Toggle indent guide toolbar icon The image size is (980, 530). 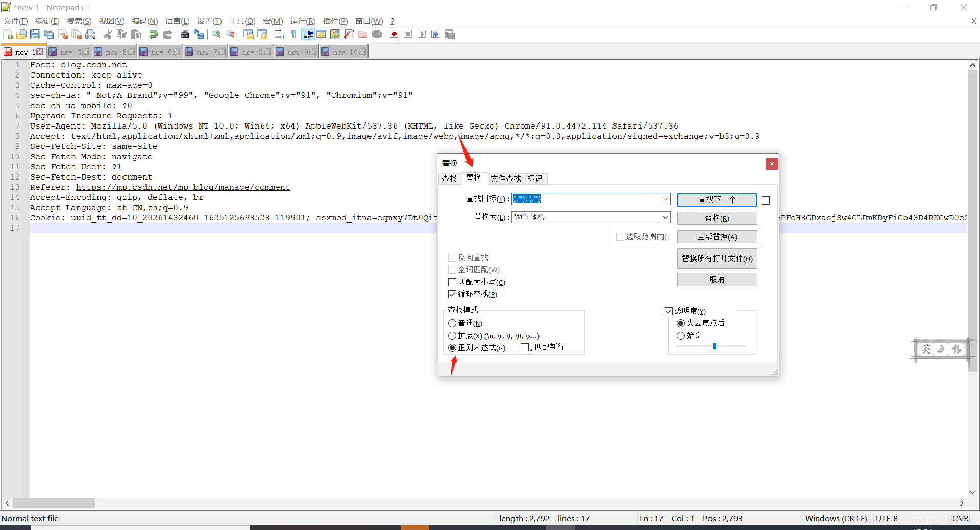(308, 34)
